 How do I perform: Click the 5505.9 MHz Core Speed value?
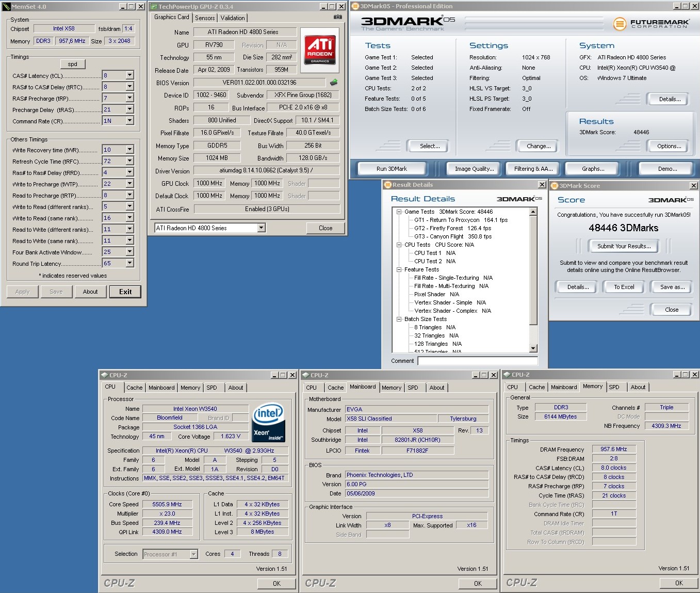pos(167,504)
